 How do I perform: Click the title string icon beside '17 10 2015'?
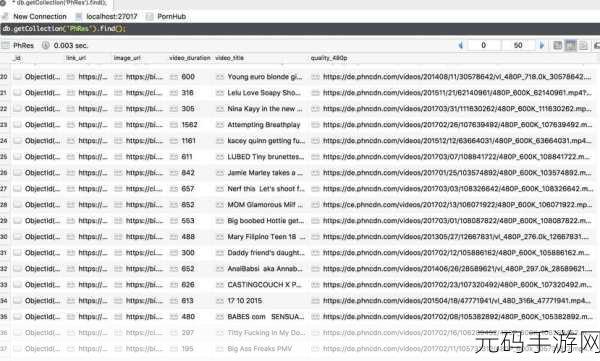tap(220, 301)
